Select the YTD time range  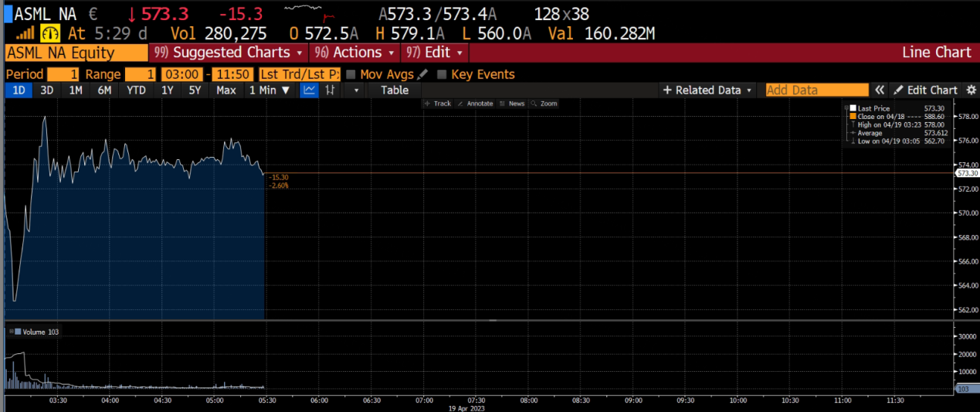(x=136, y=90)
